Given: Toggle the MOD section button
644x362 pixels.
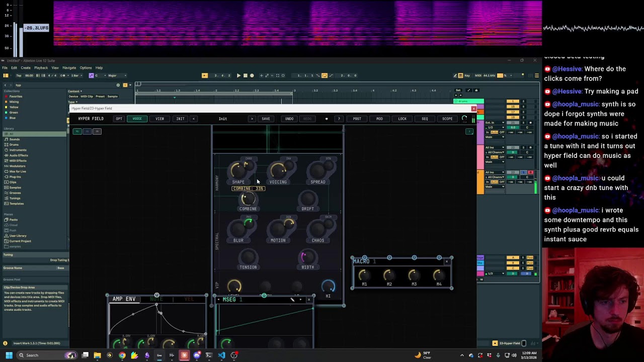Looking at the screenshot, I should click(379, 119).
